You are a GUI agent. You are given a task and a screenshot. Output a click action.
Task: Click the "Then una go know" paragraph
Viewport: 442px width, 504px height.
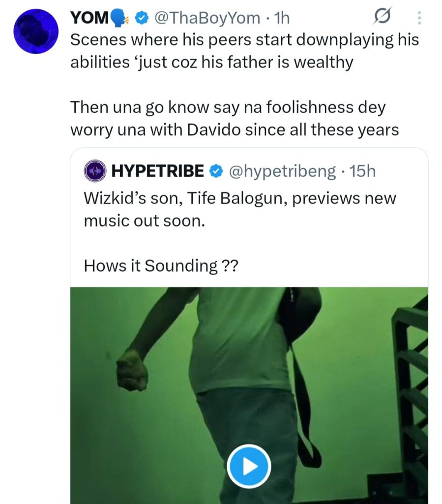234,118
